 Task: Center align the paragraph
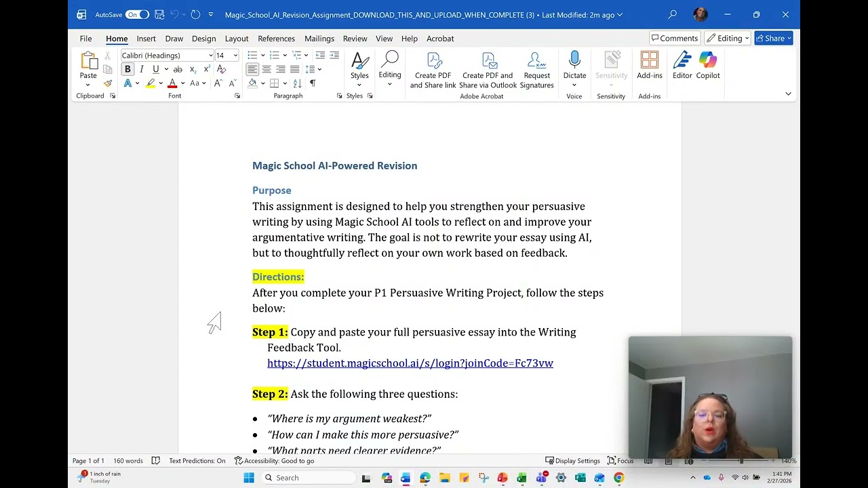pos(267,69)
